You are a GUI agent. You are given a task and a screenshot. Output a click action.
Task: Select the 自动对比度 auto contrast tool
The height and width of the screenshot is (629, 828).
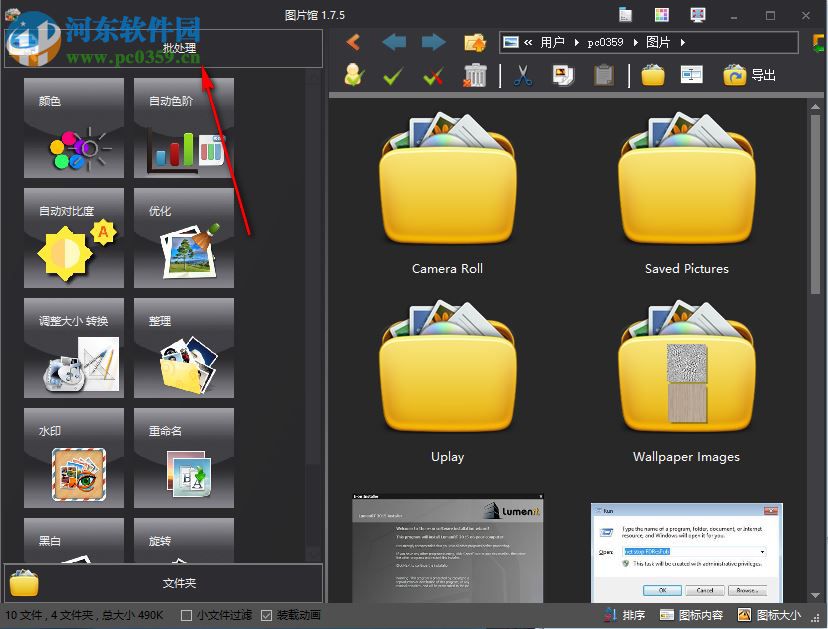[73, 238]
